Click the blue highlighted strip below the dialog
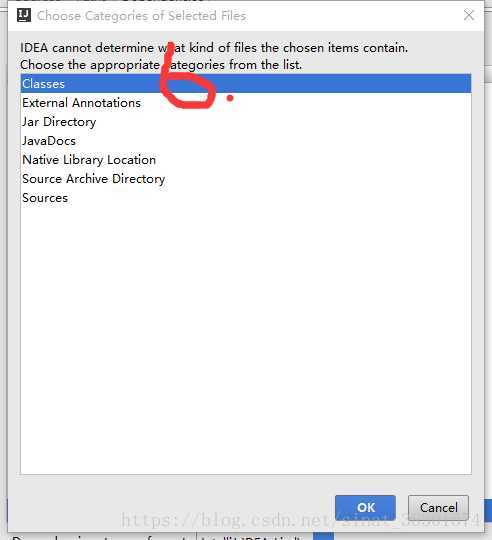This screenshot has width=492, height=540. point(323,536)
